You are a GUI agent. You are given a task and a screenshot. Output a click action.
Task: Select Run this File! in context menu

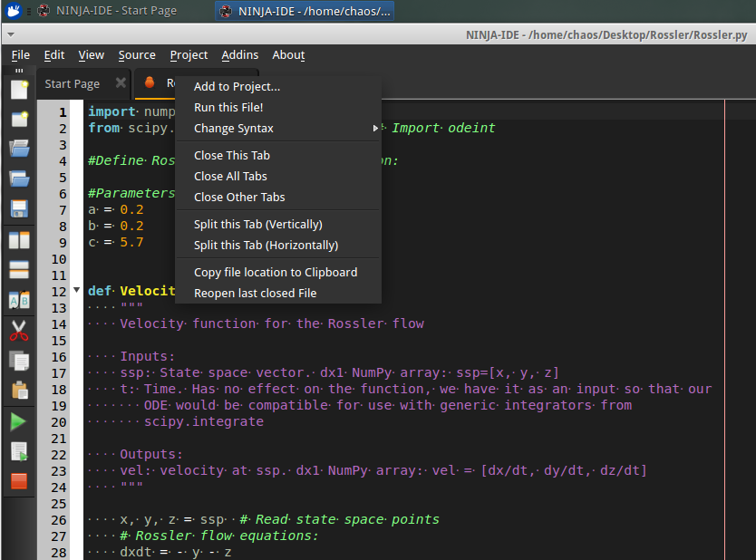coord(278,108)
